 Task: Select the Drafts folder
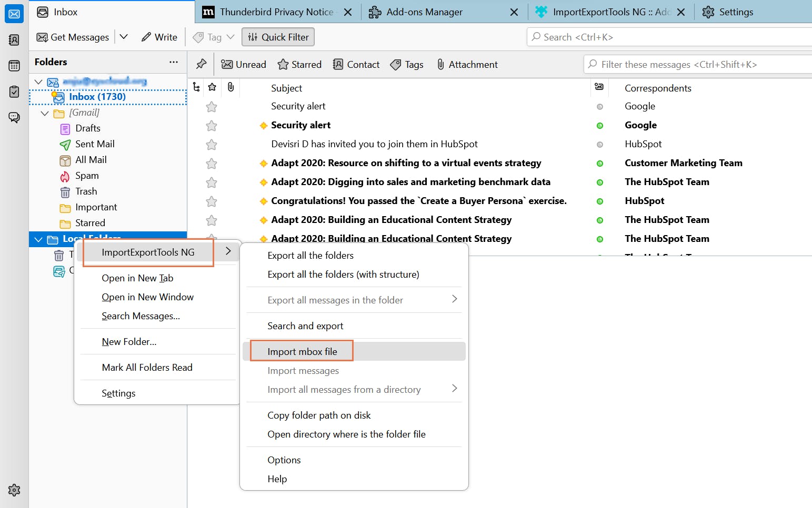tap(108, 128)
